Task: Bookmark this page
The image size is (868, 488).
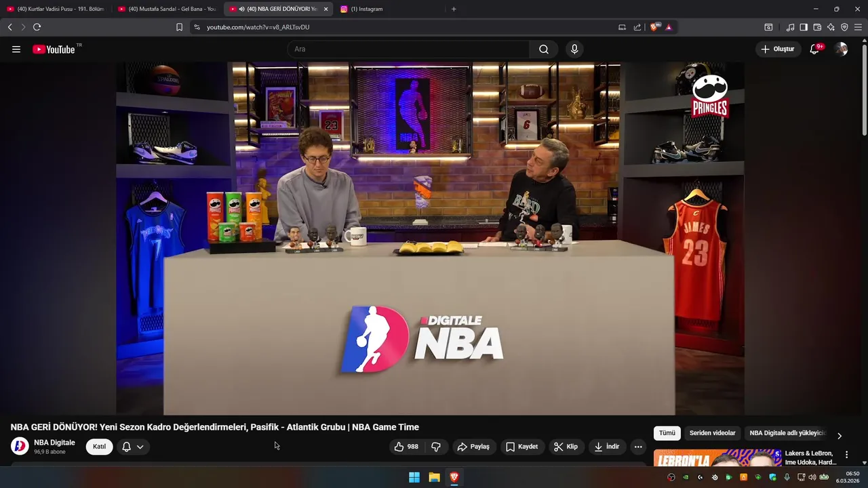Action: click(x=179, y=27)
